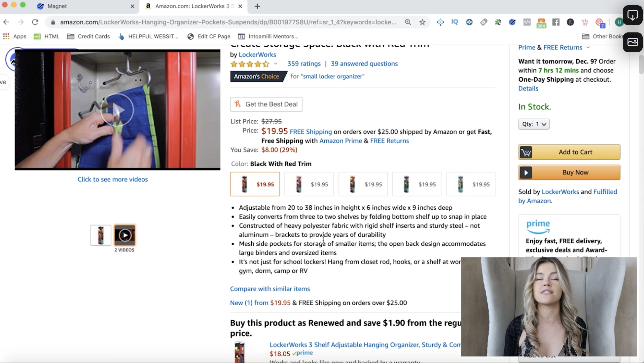Viewport: 644px width, 363px height.
Task: Click the Facebook extension icon
Action: click(x=556, y=22)
